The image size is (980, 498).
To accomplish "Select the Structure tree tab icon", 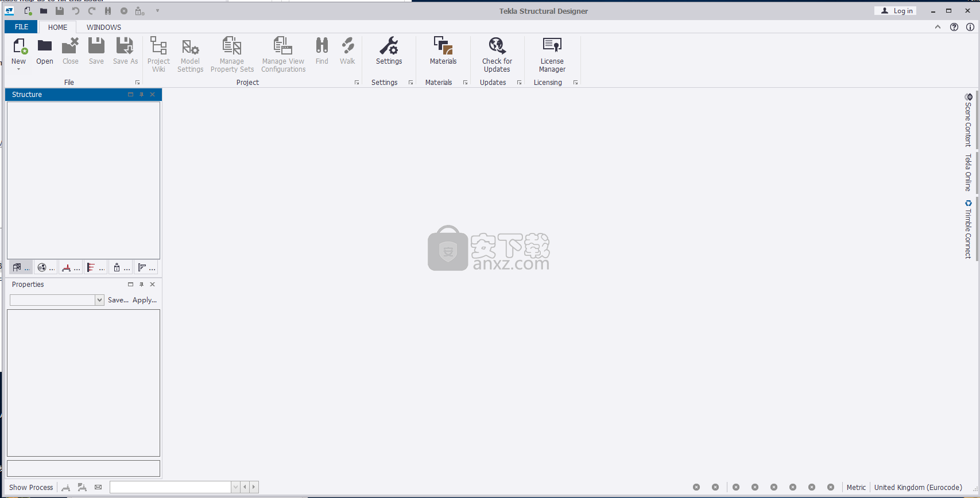I will coord(21,267).
